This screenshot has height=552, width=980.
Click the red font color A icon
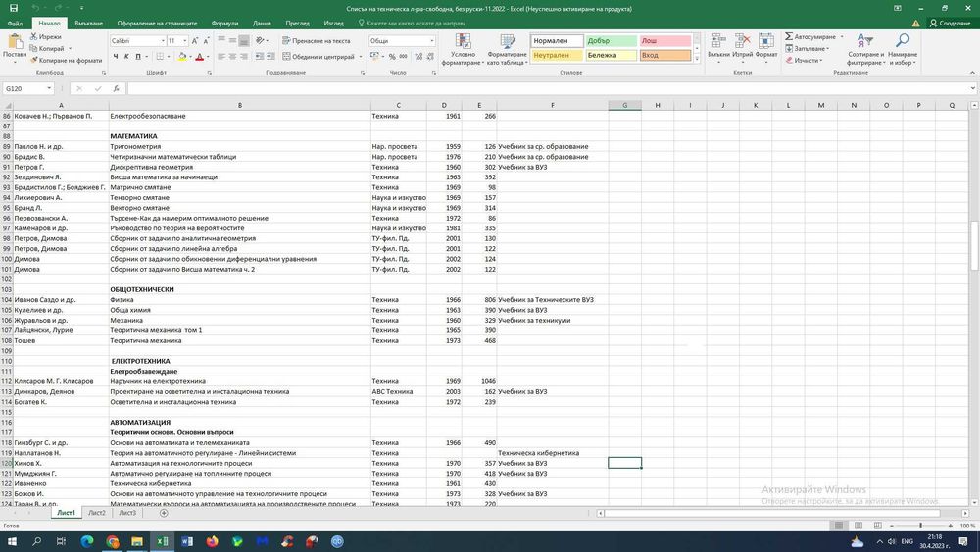[199, 56]
